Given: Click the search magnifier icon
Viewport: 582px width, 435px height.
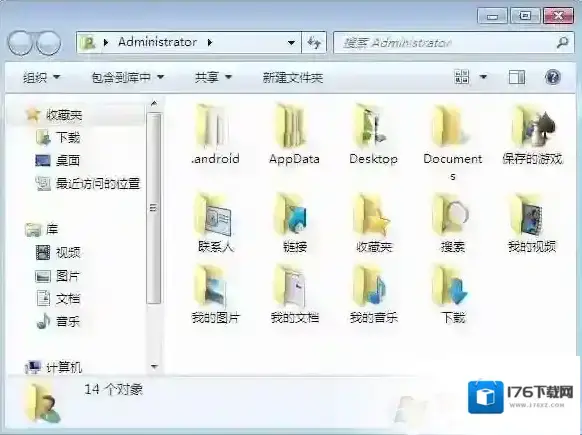Looking at the screenshot, I should (563, 43).
